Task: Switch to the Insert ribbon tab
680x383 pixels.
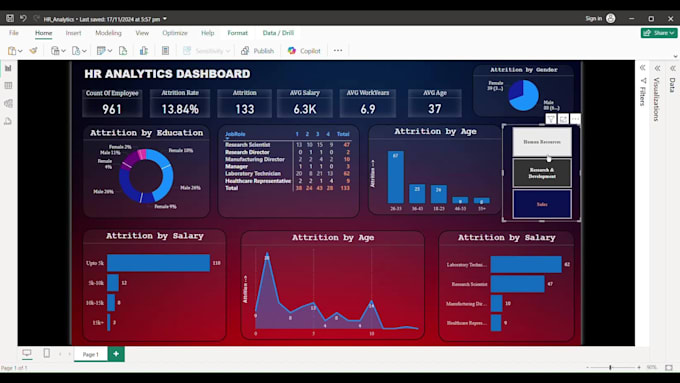Action: point(73,33)
